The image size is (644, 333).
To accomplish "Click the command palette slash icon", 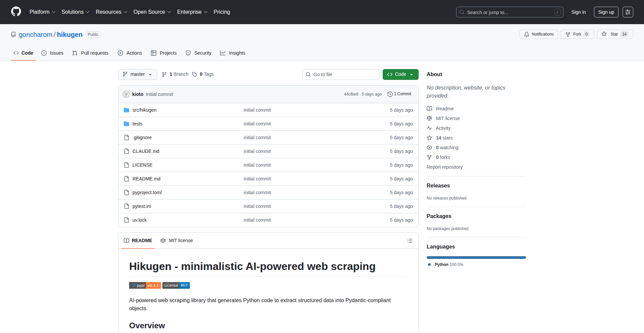I will [x=558, y=12].
